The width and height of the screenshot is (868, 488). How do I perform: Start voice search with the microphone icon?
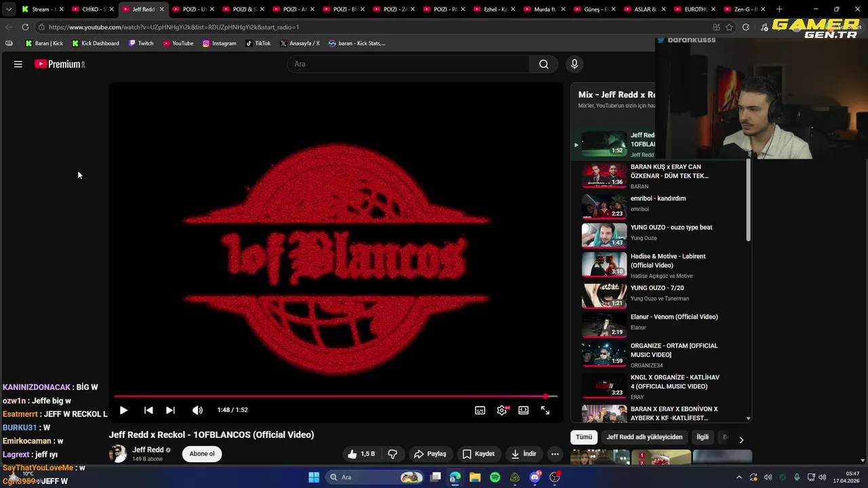[x=574, y=64]
